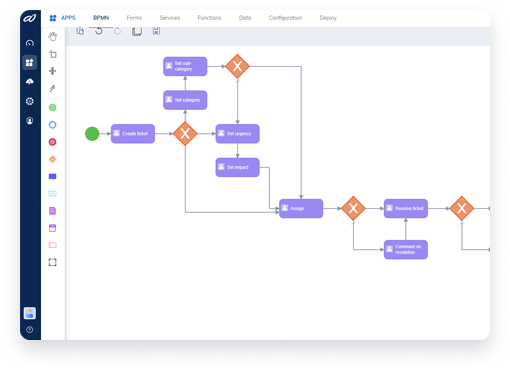Click the user avatar in sidebar
The image size is (510, 370).
tap(30, 313)
